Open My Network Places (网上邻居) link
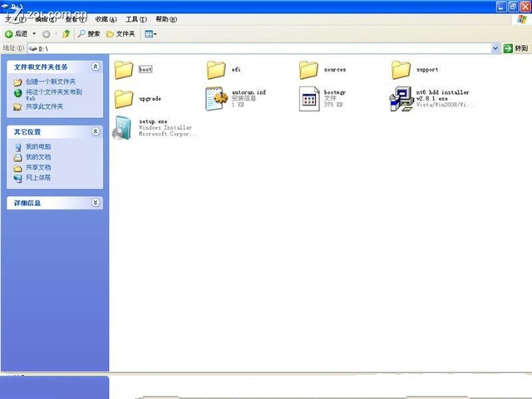Viewport: 532px width, 399px height. pos(38,177)
